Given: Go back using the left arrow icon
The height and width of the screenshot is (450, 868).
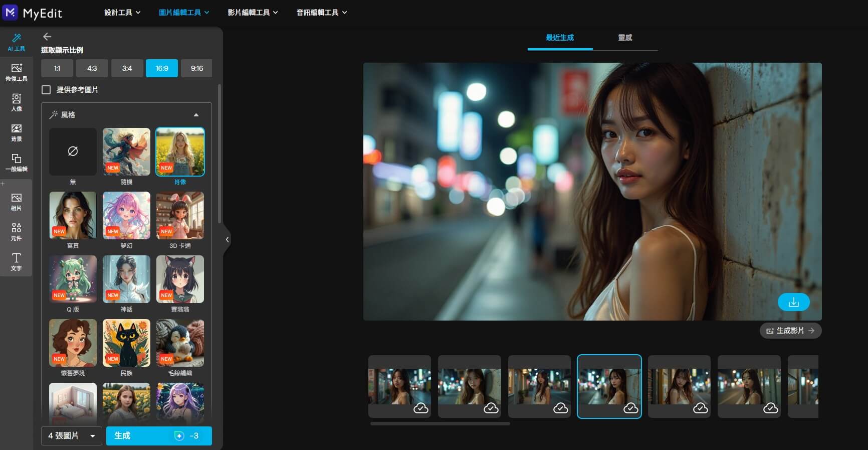Looking at the screenshot, I should tap(47, 37).
